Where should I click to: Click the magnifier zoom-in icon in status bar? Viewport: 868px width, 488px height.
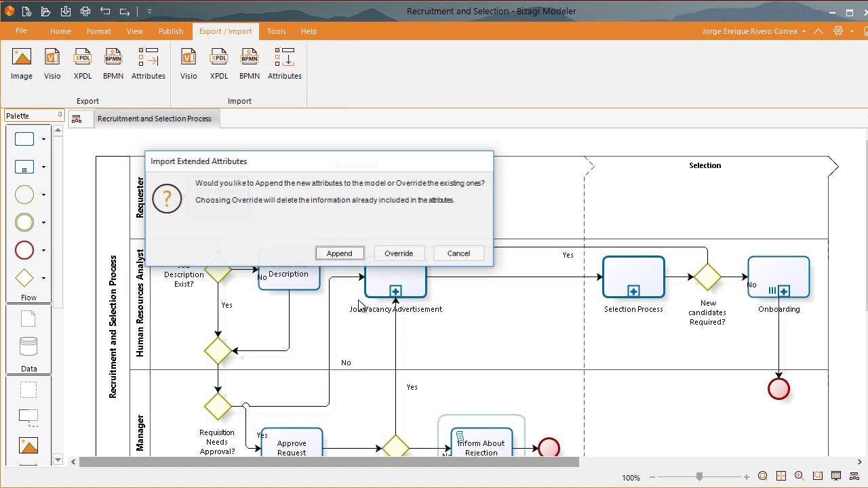800,476
